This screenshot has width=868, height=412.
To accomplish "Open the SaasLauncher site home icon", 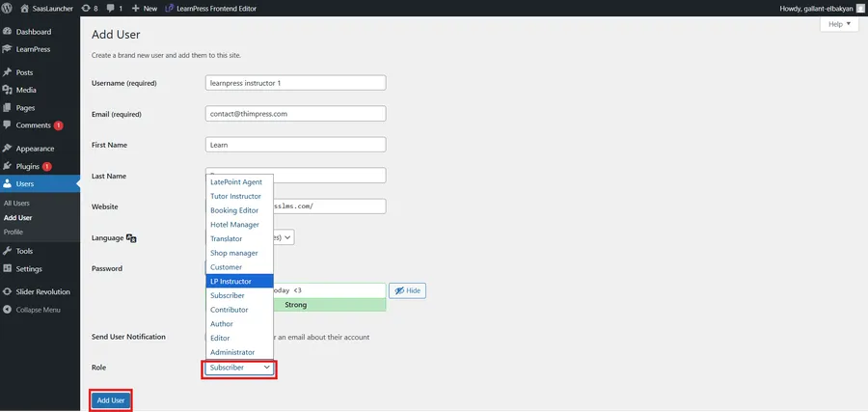I will pos(24,9).
